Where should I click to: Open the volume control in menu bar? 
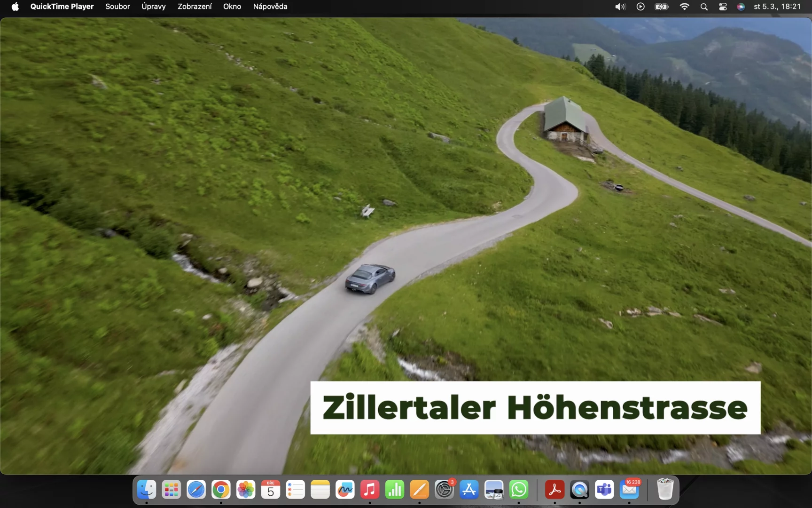pyautogui.click(x=620, y=7)
